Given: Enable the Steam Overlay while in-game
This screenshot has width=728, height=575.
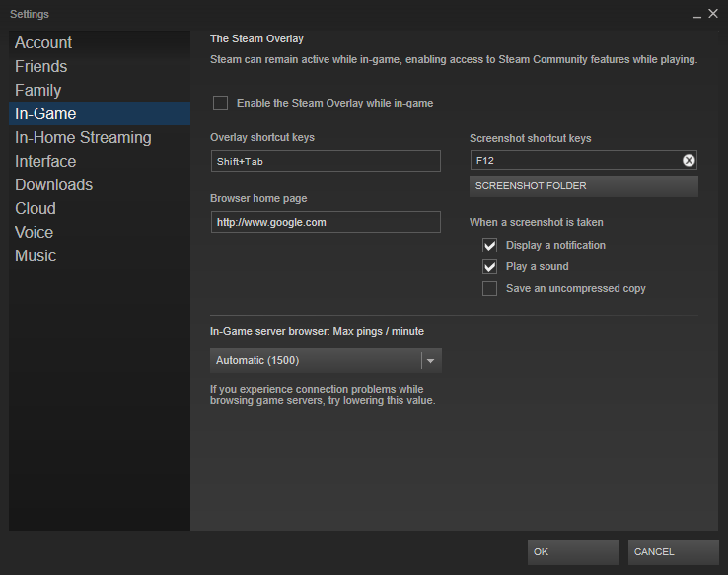Looking at the screenshot, I should pyautogui.click(x=220, y=103).
